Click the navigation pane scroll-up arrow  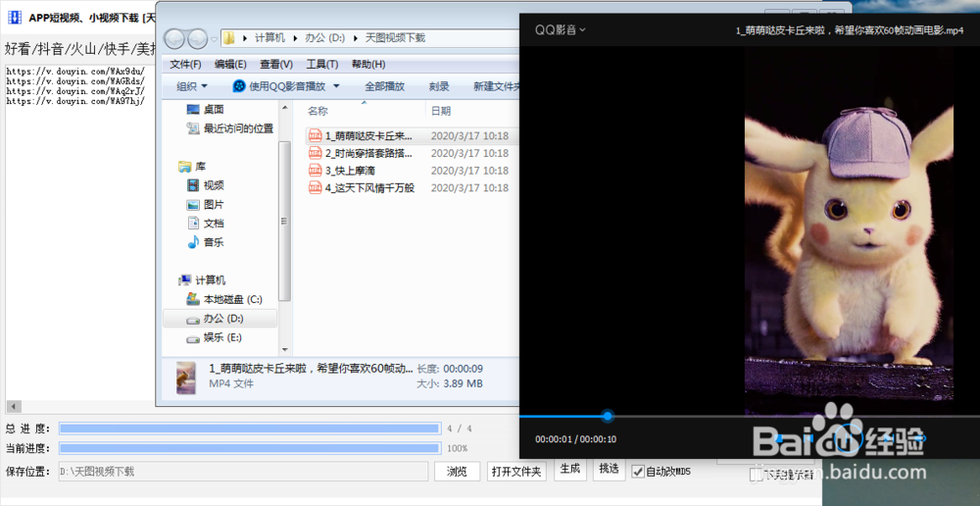(x=285, y=107)
